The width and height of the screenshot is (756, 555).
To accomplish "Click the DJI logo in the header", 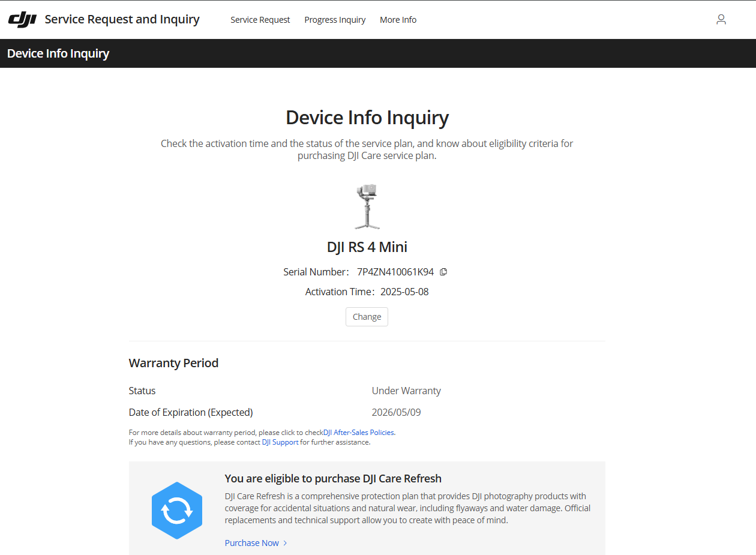I will pos(23,19).
